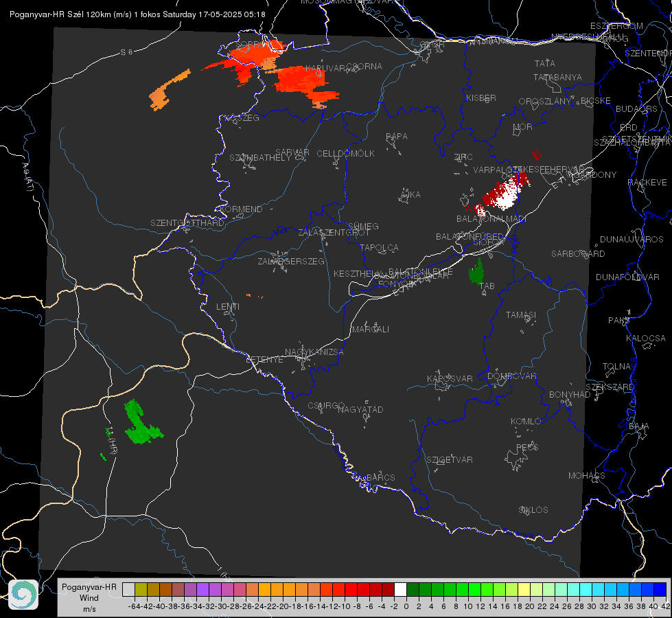This screenshot has height=618, width=672.
Task: Click the OROSZLÁNY town label
Action: click(x=545, y=102)
